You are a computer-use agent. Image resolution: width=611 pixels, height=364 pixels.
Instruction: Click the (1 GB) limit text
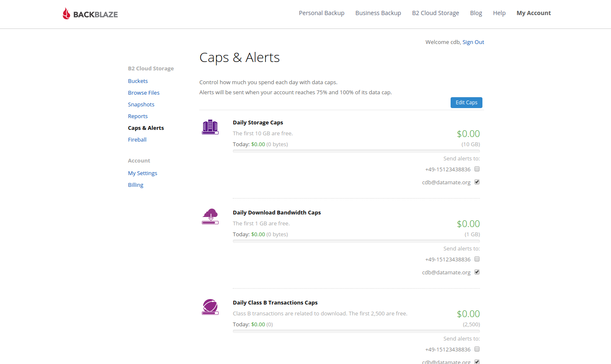(x=472, y=234)
